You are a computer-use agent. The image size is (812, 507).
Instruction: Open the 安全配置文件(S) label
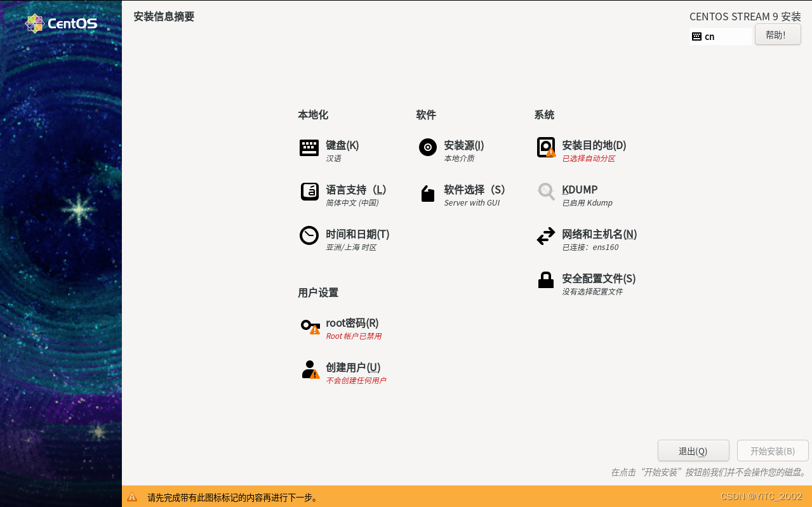599,279
